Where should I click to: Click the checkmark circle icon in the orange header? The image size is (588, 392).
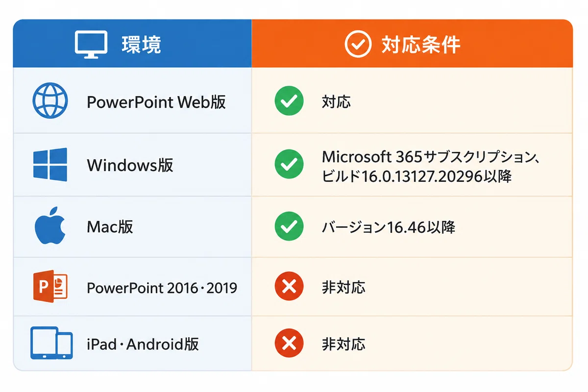pyautogui.click(x=358, y=45)
